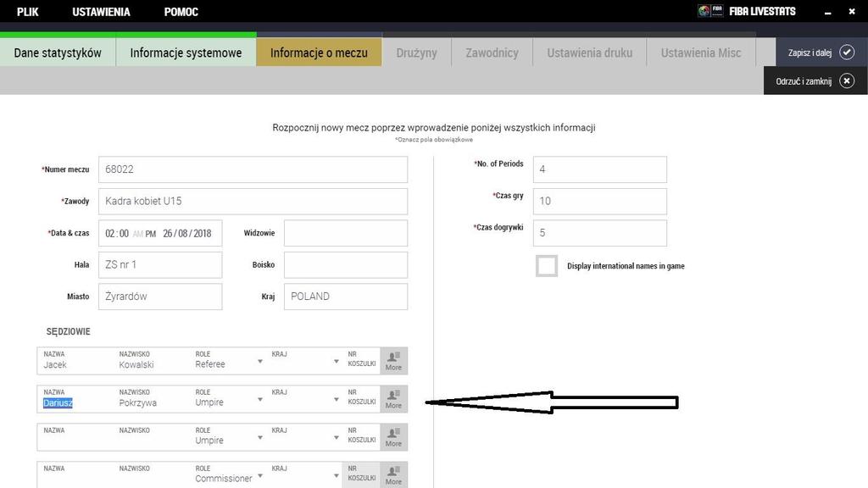Click the Data & czas field
868x488 pixels.
[160, 233]
